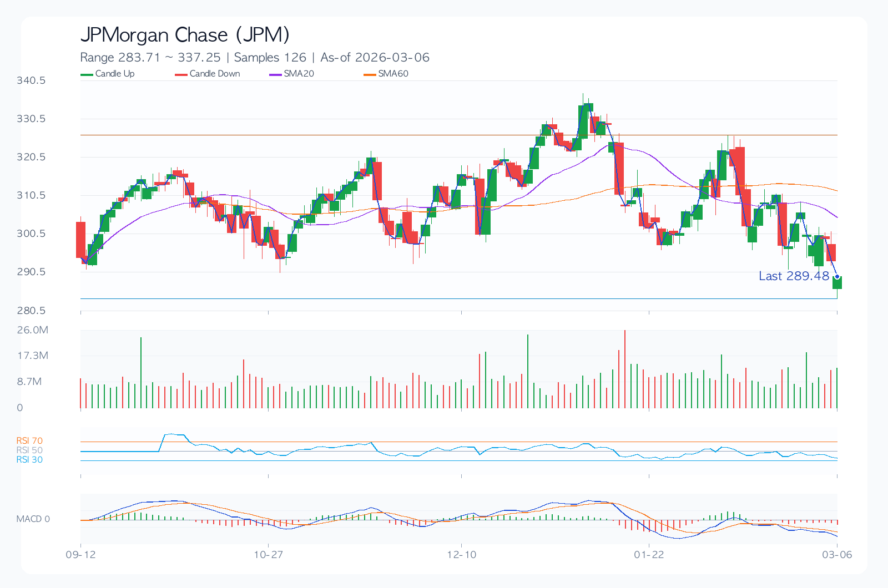Image resolution: width=888 pixels, height=588 pixels.
Task: Click the RSI 30 oversold label
Action: (x=29, y=460)
